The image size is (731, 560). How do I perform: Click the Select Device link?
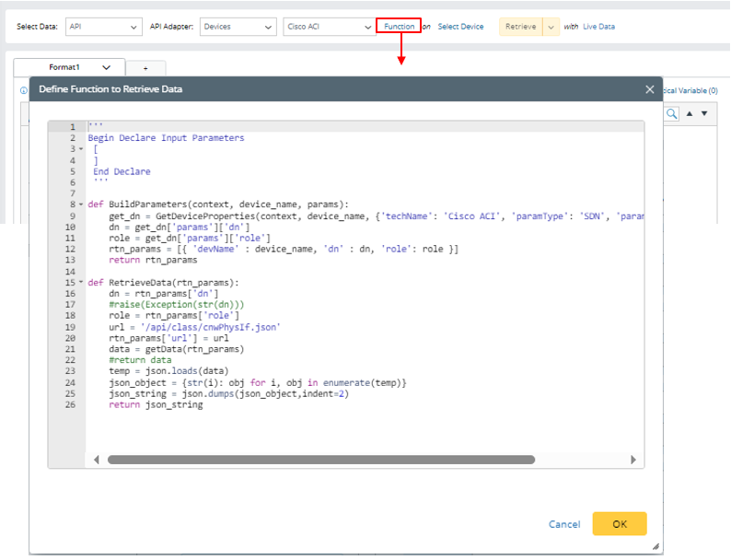pos(460,27)
